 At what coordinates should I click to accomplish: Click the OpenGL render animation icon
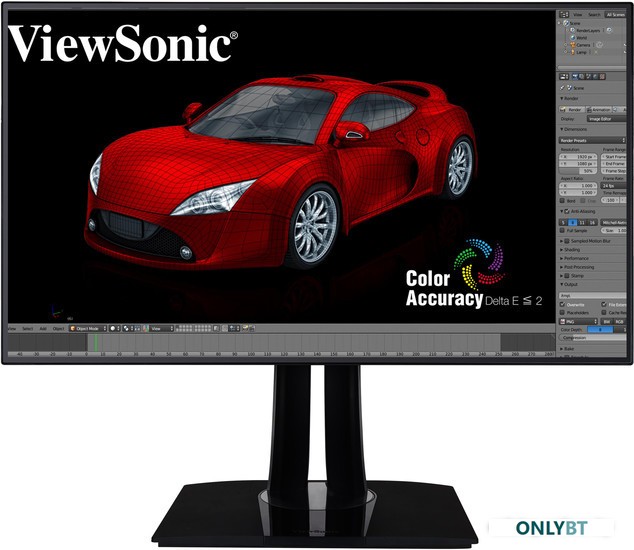click(251, 328)
